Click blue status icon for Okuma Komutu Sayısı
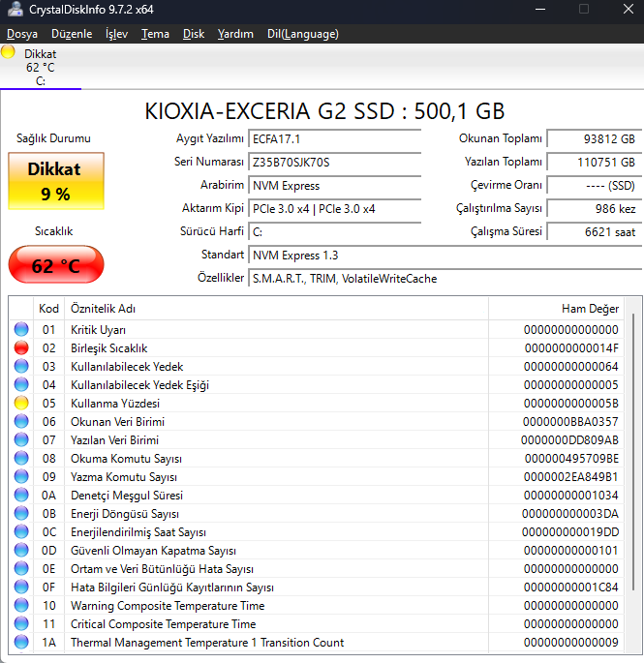 point(21,459)
